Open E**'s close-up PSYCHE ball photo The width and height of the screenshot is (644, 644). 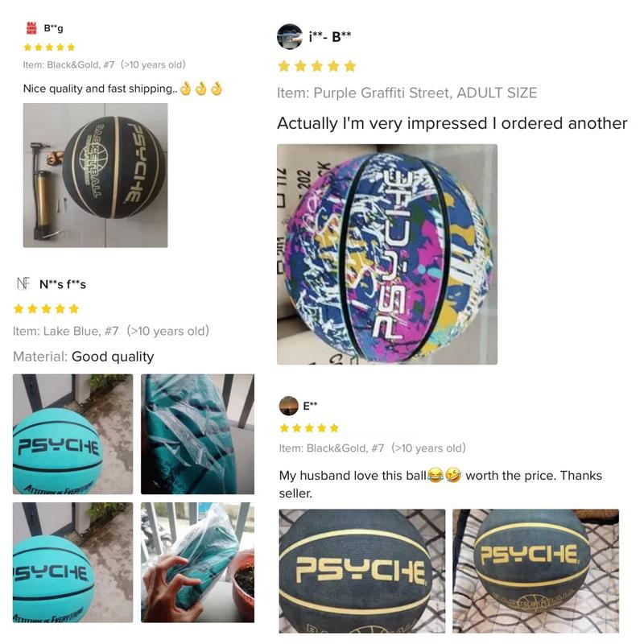click(x=361, y=571)
